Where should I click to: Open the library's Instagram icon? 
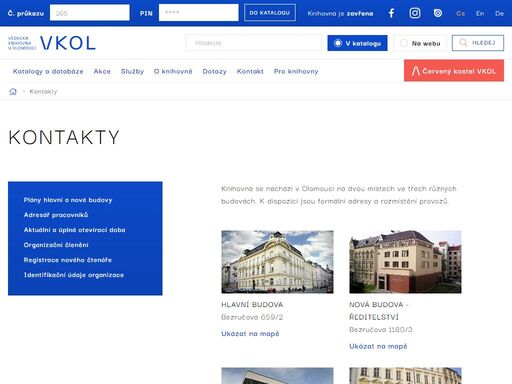pyautogui.click(x=415, y=13)
